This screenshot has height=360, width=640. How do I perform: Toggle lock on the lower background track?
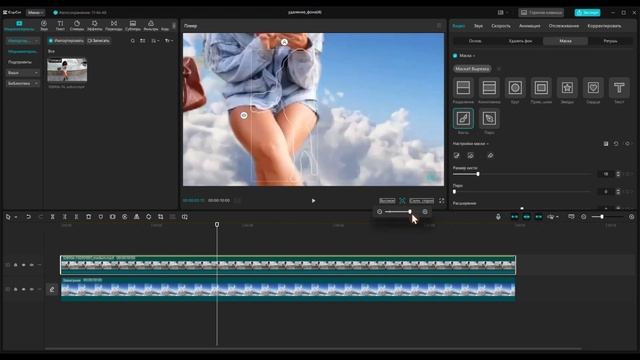tap(16, 289)
